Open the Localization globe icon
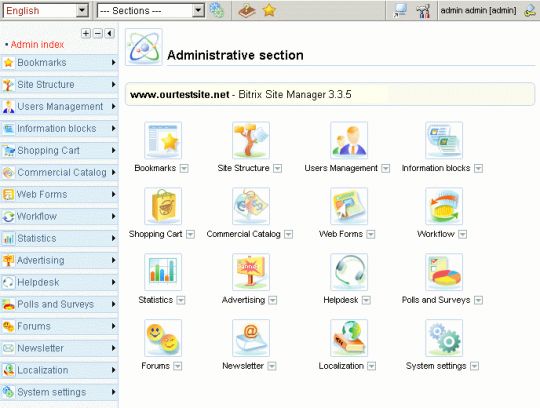Viewport: 540px width, 408px height. tap(349, 338)
